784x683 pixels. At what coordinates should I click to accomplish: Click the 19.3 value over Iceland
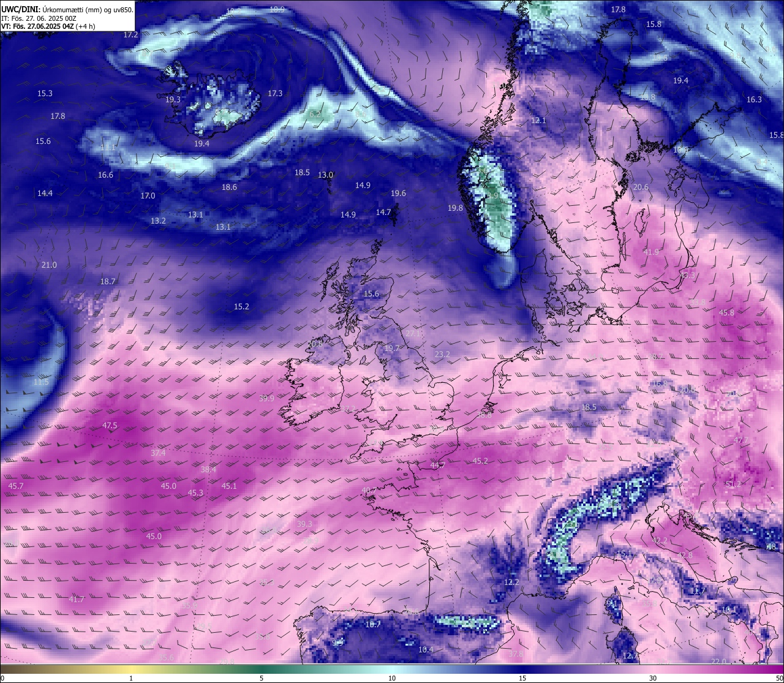click(x=173, y=100)
